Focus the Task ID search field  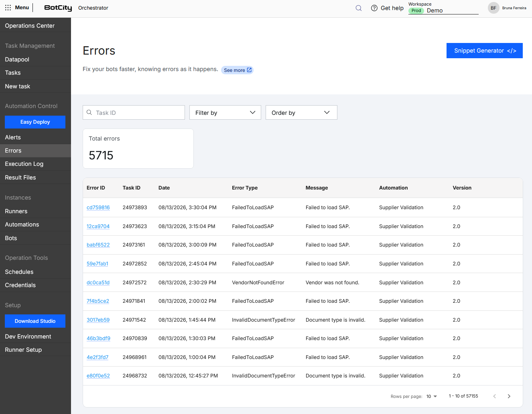[x=134, y=112]
